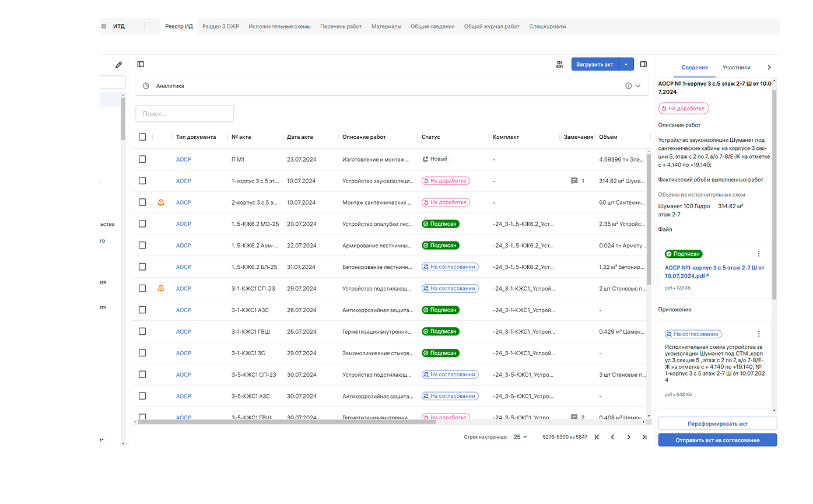Click the Поиск search field

pos(185,114)
